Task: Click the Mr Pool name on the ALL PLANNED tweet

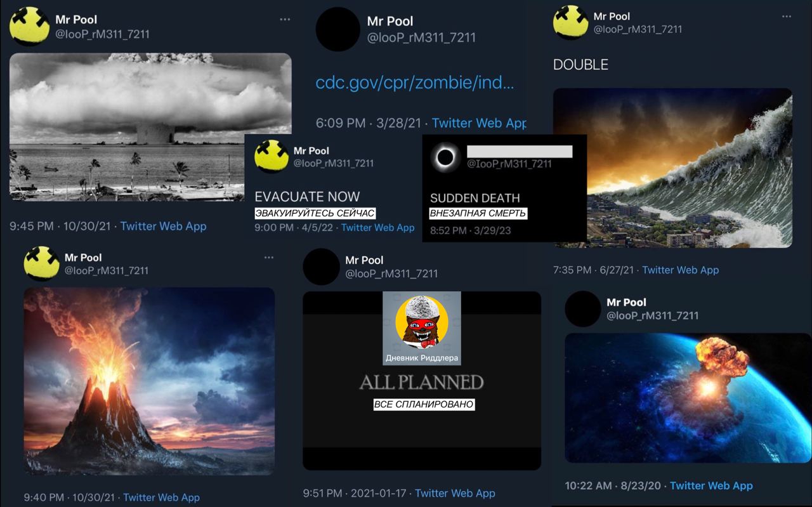Action: (x=364, y=260)
